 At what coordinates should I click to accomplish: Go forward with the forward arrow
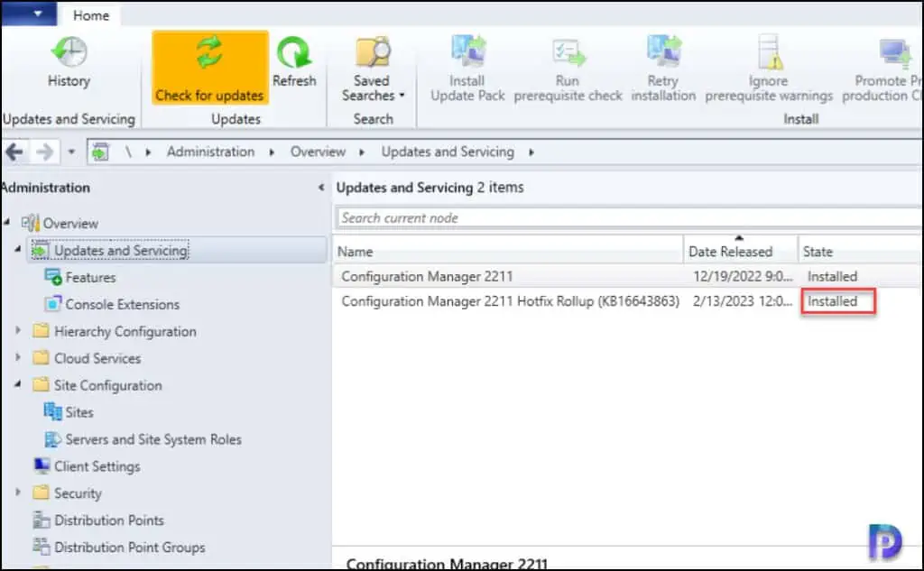45,152
